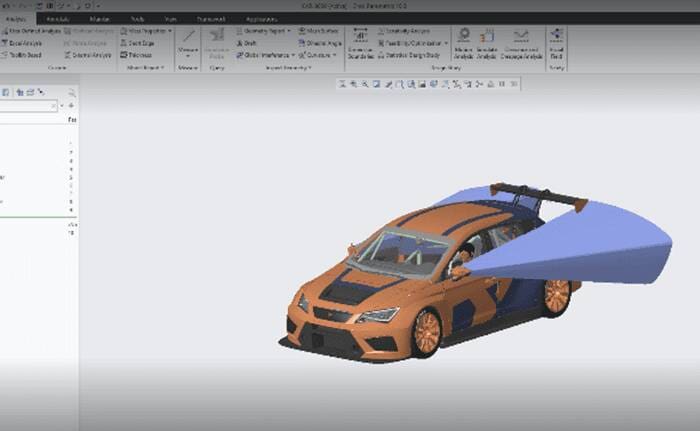Open Curvature analysis
The height and width of the screenshot is (431, 700).
pos(314,55)
